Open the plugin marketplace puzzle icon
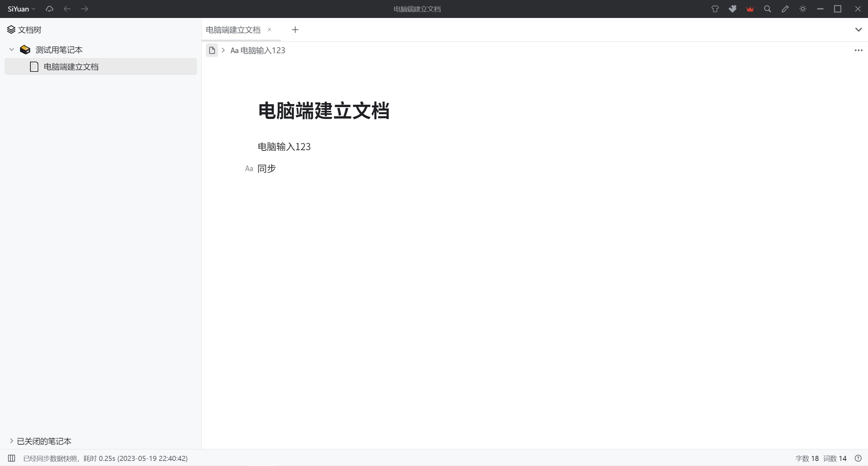 click(732, 9)
